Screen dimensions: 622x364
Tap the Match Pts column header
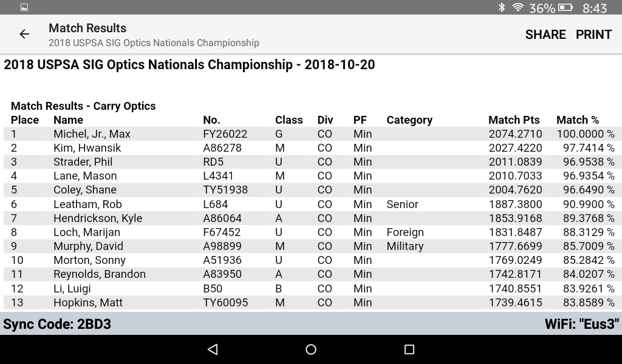[x=514, y=120]
